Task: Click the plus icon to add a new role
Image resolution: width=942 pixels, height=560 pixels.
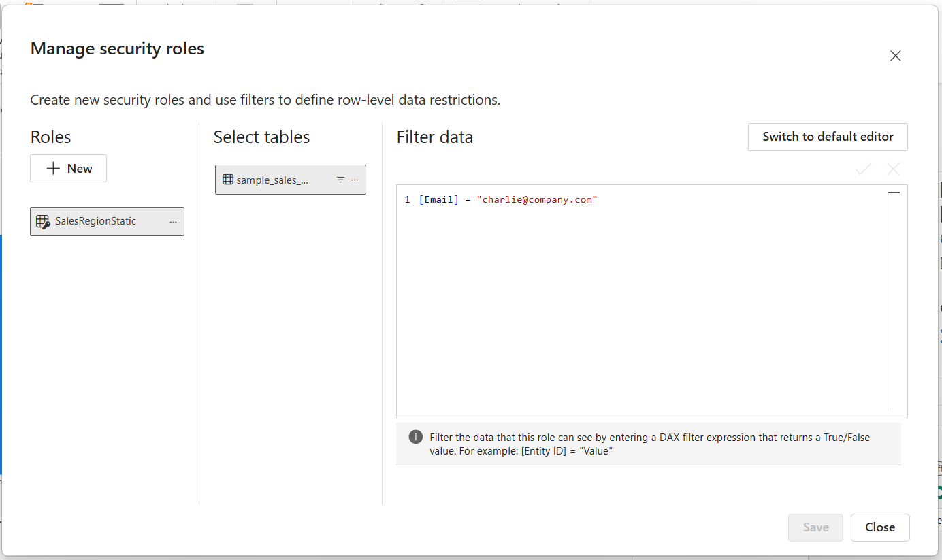Action: tap(53, 169)
